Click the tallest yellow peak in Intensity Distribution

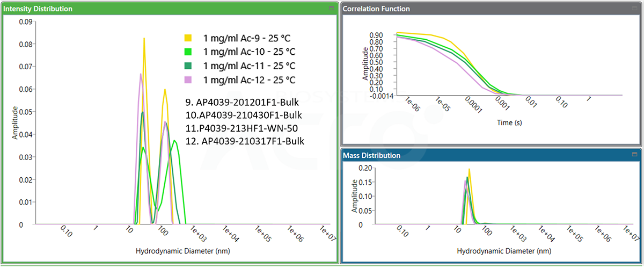[x=144, y=39]
